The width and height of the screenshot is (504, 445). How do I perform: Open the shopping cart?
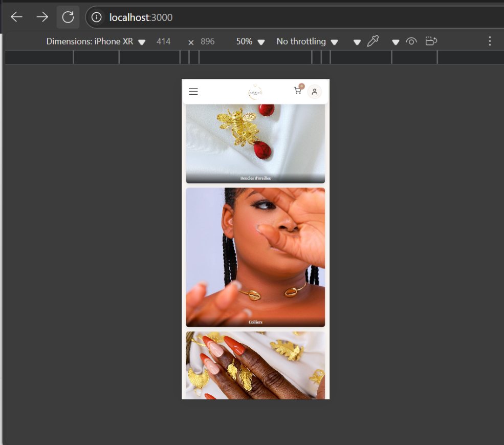click(298, 91)
